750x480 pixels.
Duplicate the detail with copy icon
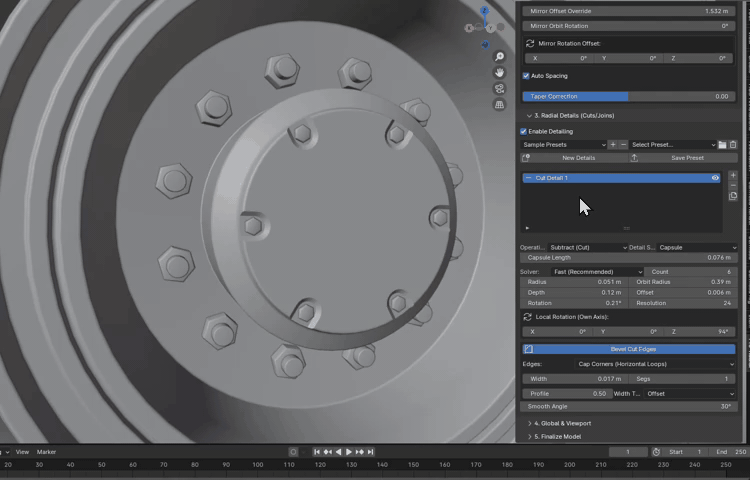(733, 196)
